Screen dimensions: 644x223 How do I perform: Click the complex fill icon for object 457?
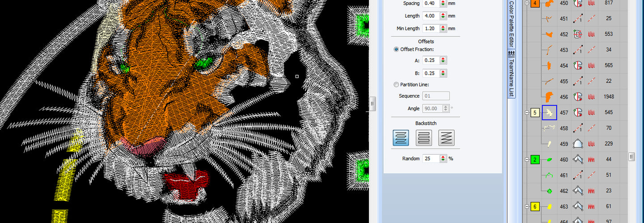tap(578, 112)
